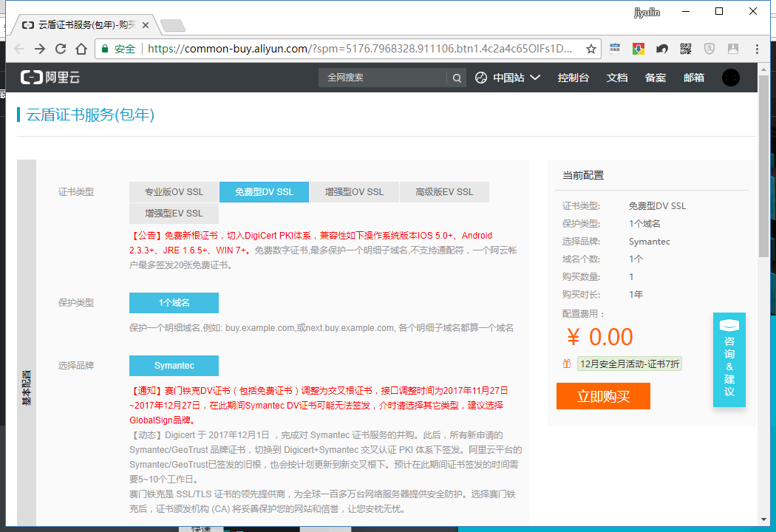Open the calendar extension icon
776x532 pixels.
point(615,49)
